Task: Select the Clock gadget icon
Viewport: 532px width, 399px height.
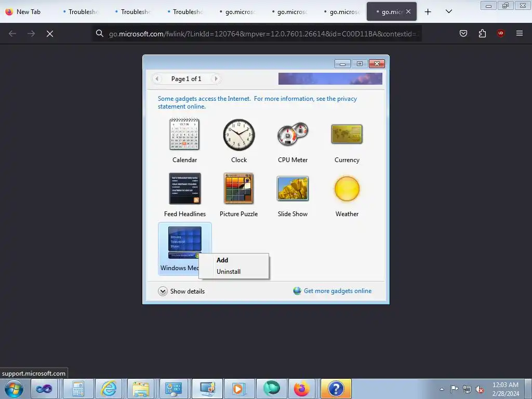Action: point(239,135)
